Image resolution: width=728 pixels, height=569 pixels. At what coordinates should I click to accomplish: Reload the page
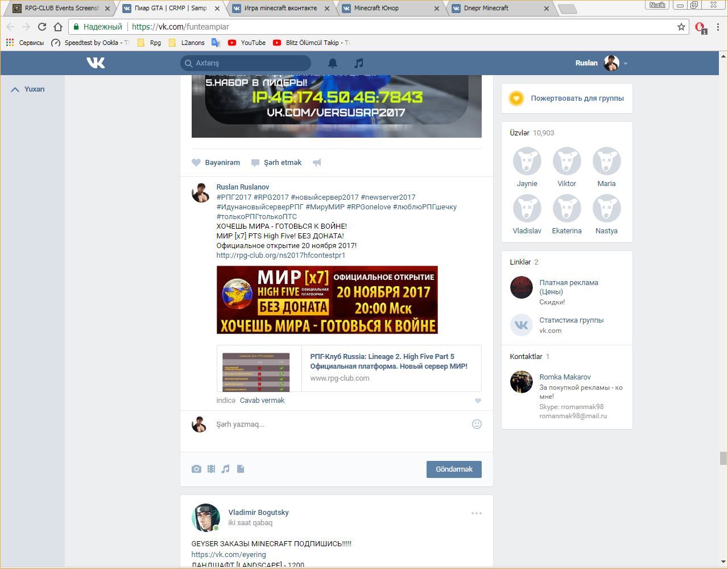[42, 27]
